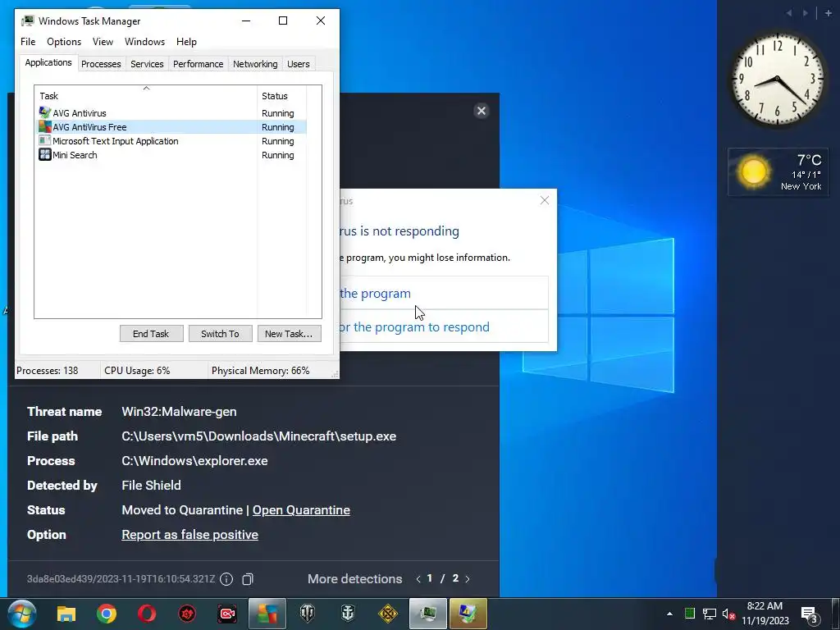This screenshot has height=630, width=840.
Task: Click the More detections label
Action: 354,579
